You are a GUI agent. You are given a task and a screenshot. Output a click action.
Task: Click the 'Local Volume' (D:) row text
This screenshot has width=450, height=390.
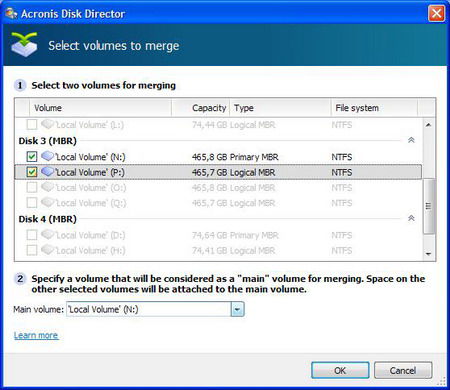90,235
